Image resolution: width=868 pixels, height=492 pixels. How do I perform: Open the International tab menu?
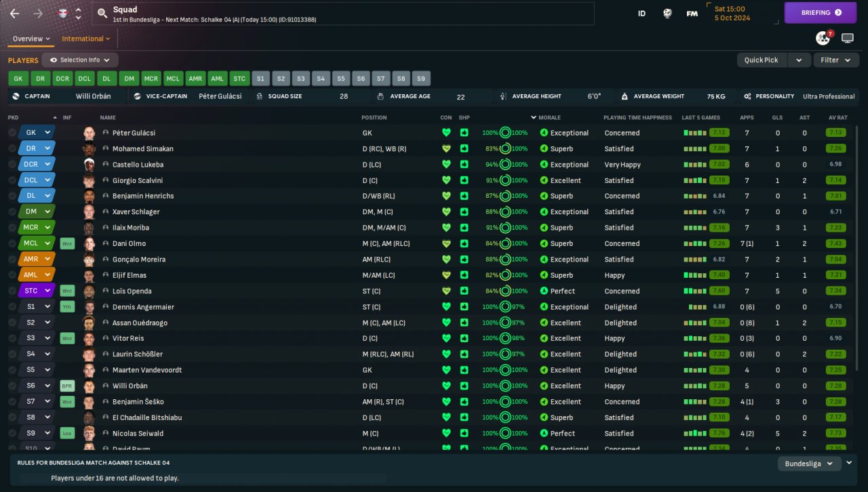pos(86,39)
